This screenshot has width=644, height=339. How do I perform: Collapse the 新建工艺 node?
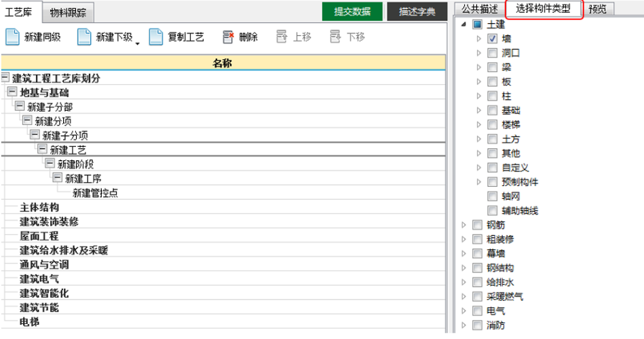(x=42, y=149)
